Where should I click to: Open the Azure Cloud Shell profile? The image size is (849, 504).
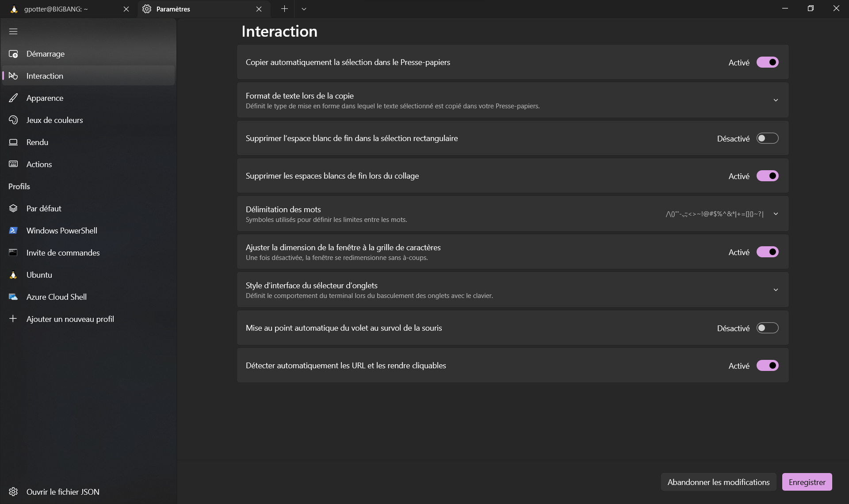click(88, 297)
